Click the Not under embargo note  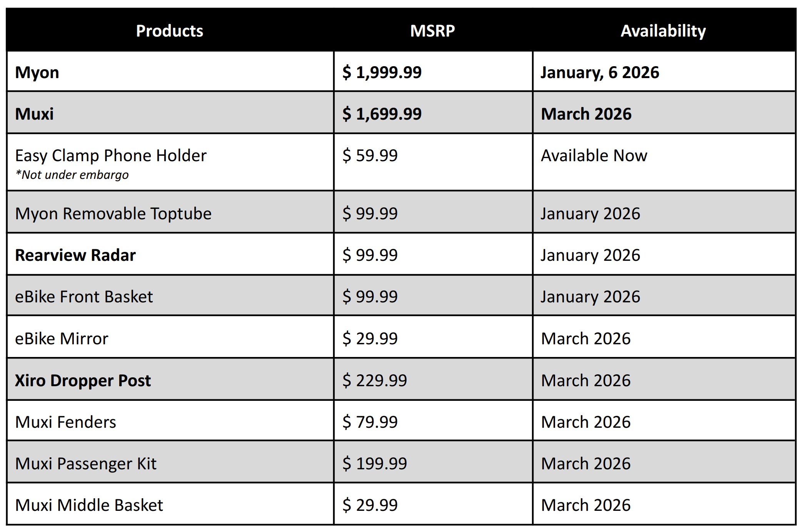[72, 175]
